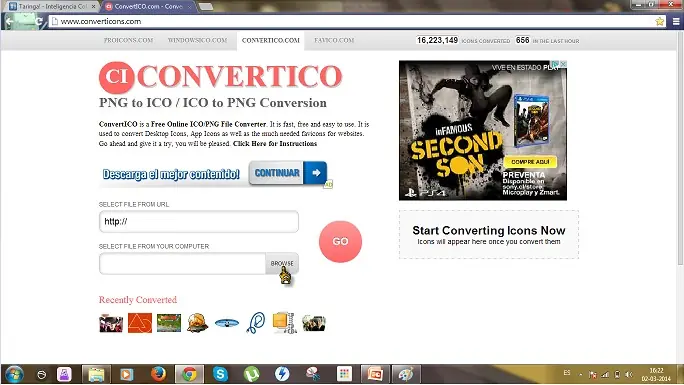Viewport: 684px width, 385px height.
Task: Open the 'Click Here for Instructions' link
Action: (x=275, y=143)
